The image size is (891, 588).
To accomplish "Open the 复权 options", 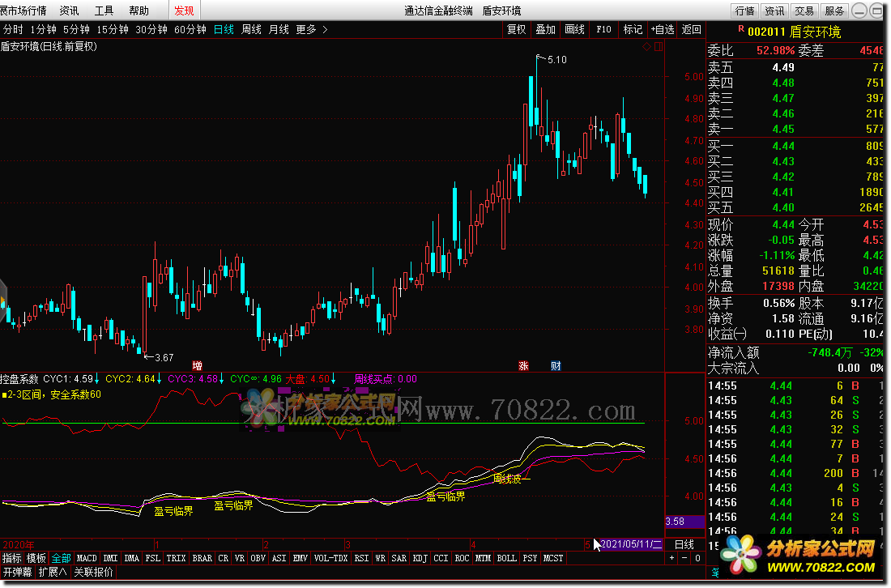I will point(516,29).
